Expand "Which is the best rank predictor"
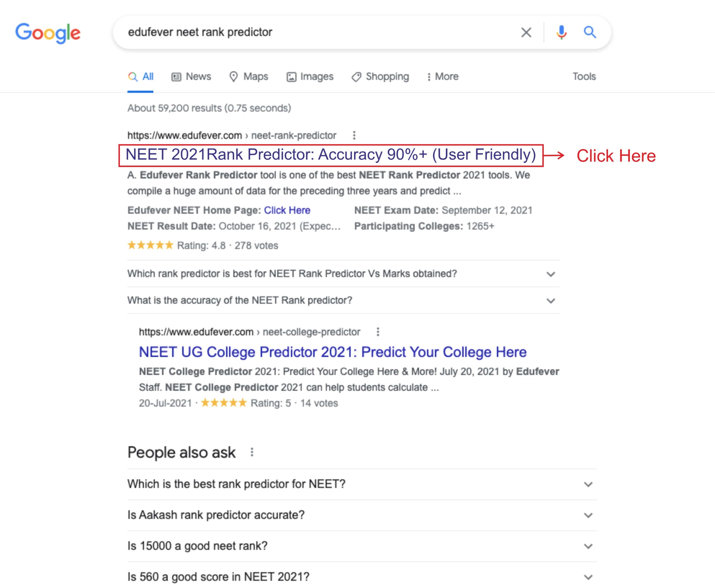 pyautogui.click(x=362, y=484)
